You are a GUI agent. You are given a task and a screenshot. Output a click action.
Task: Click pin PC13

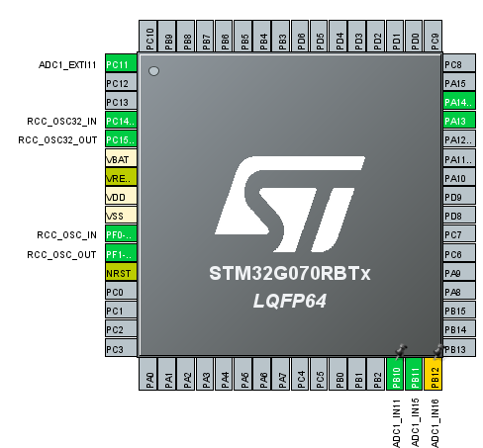(x=121, y=102)
